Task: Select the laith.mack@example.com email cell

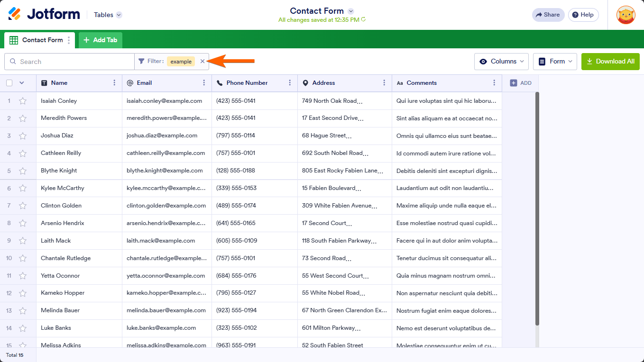Action: 167,241
